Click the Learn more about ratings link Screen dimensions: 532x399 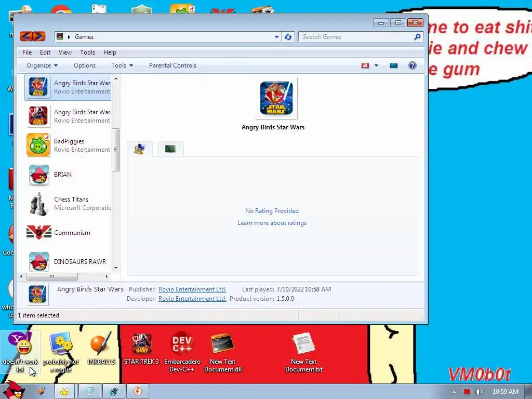tap(272, 223)
